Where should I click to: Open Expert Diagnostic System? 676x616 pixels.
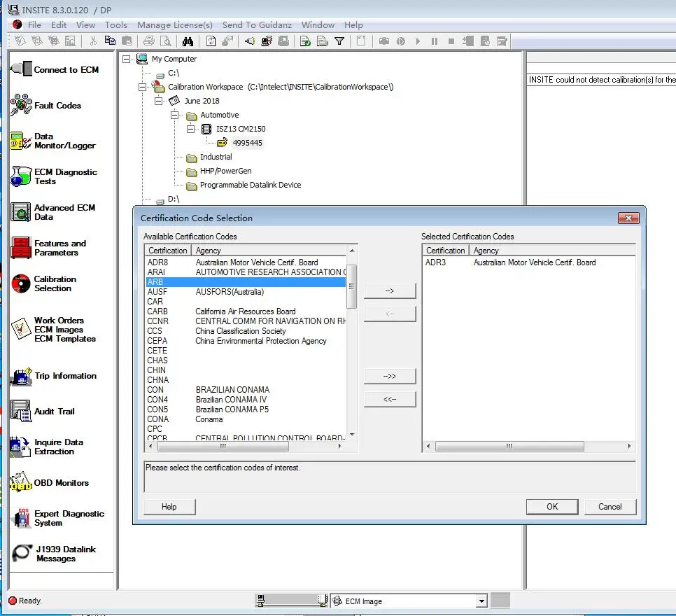(x=57, y=518)
